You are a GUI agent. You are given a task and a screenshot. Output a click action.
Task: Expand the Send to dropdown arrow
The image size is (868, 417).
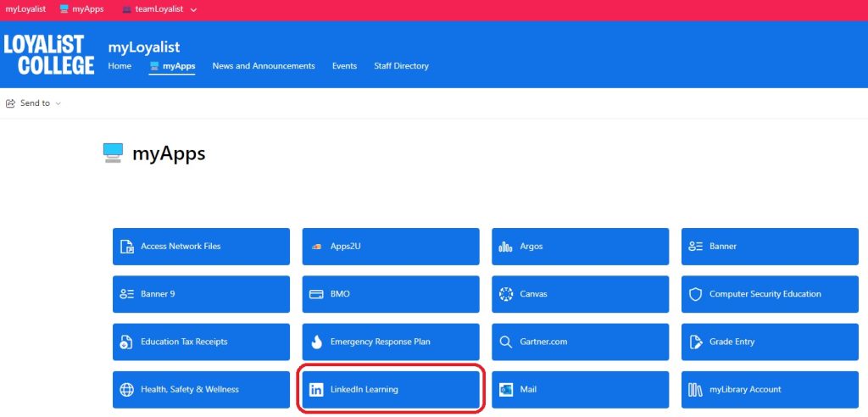coord(58,103)
